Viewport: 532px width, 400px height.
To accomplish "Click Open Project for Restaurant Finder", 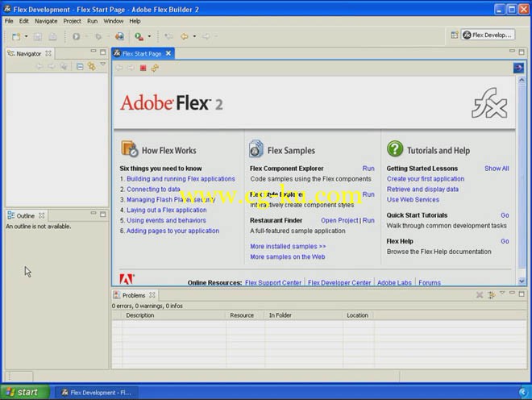I will 339,220.
